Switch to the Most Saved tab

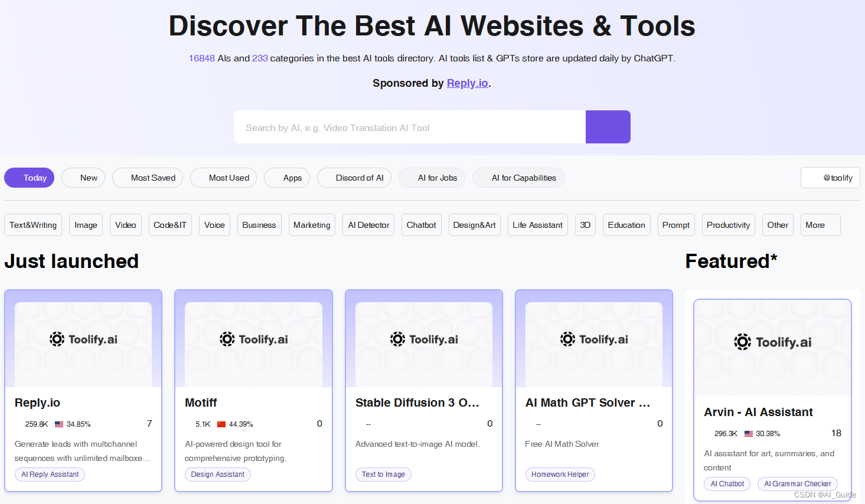coord(148,178)
